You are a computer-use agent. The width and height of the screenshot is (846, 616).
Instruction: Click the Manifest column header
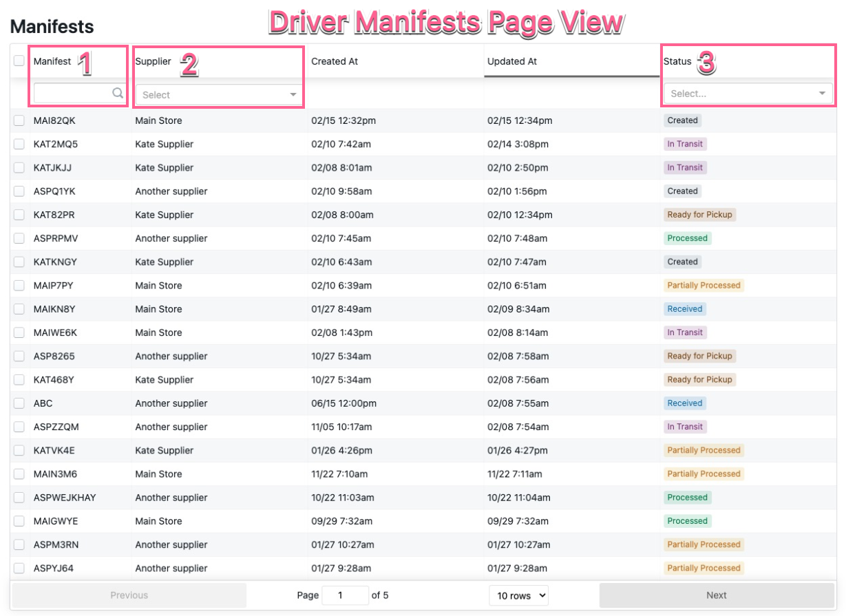(52, 61)
